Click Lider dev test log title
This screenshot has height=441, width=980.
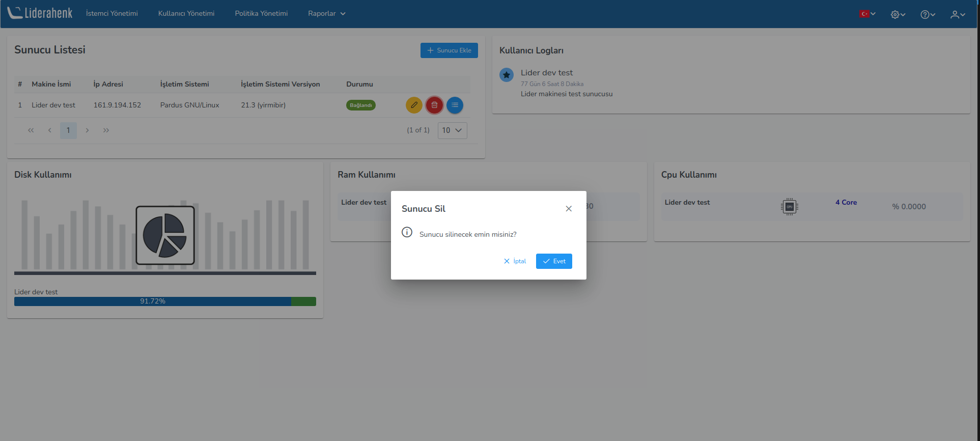pyautogui.click(x=547, y=73)
